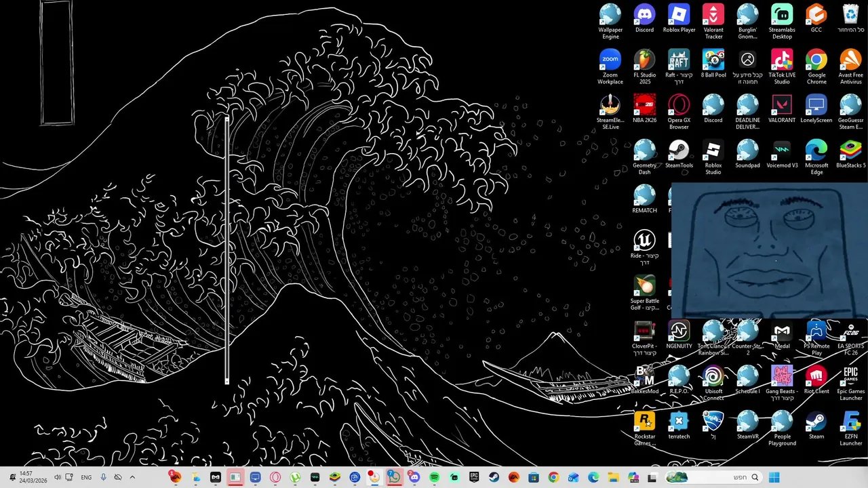Select the NBA 2K26 desktop icon
The image size is (868, 488).
click(x=644, y=108)
